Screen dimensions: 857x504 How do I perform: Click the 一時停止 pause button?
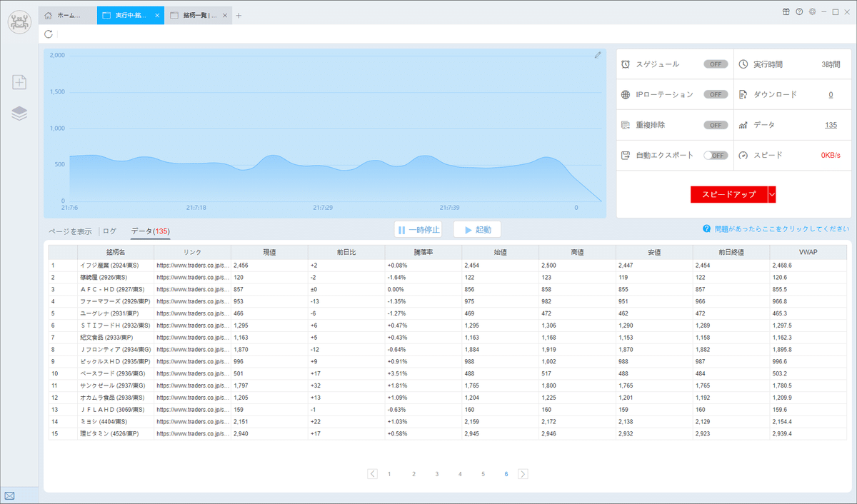(x=418, y=230)
